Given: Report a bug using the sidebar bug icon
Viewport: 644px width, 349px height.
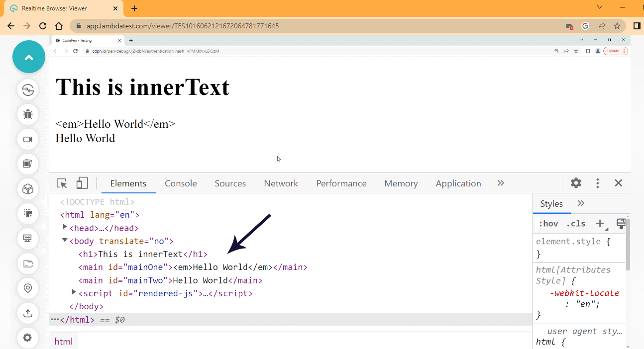Looking at the screenshot, I should pos(28,114).
